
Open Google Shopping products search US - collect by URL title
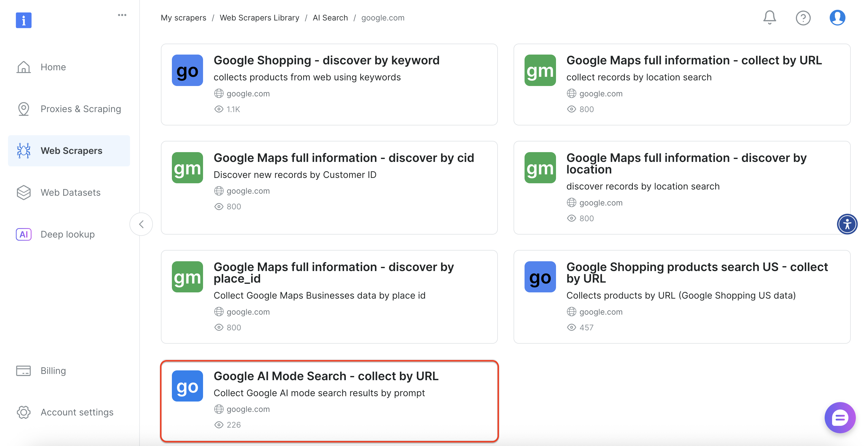click(697, 273)
